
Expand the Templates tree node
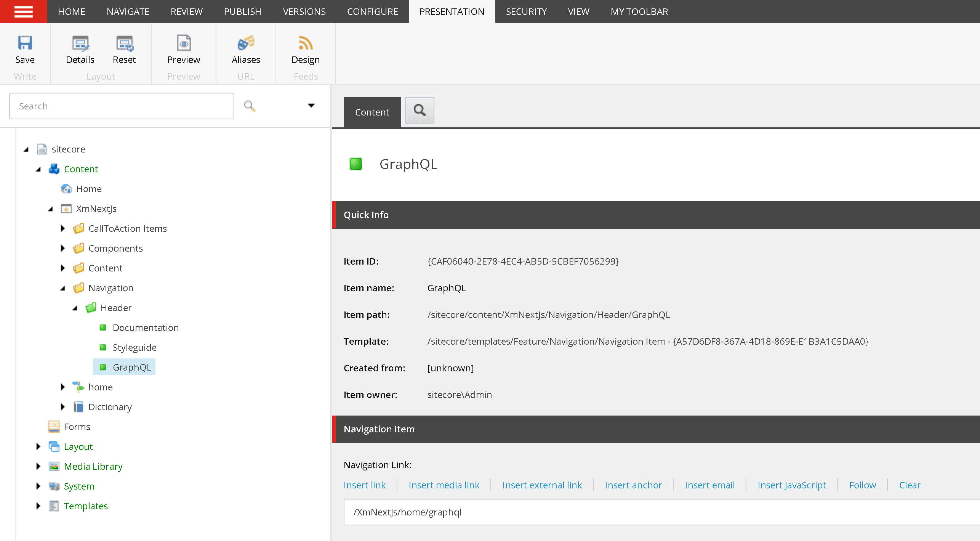[38, 506]
